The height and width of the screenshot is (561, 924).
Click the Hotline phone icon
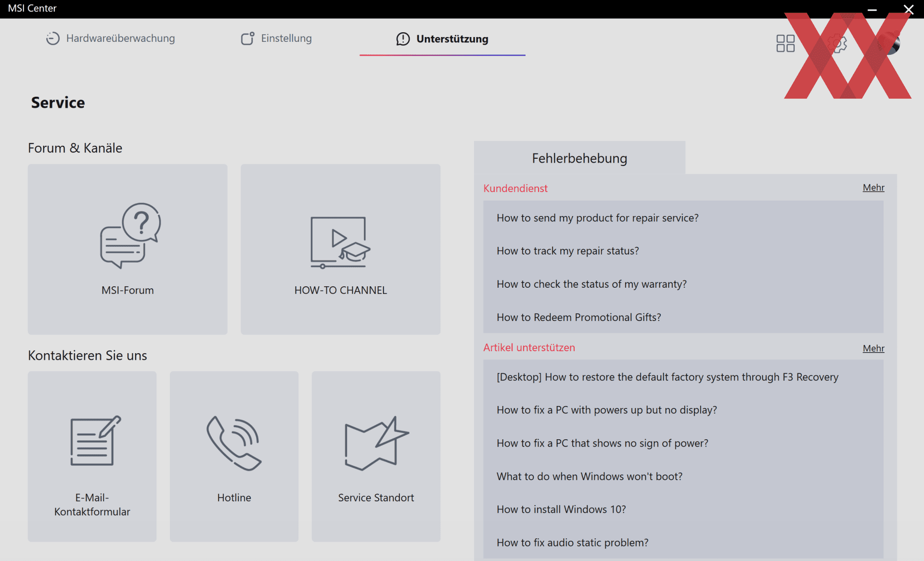pos(234,443)
